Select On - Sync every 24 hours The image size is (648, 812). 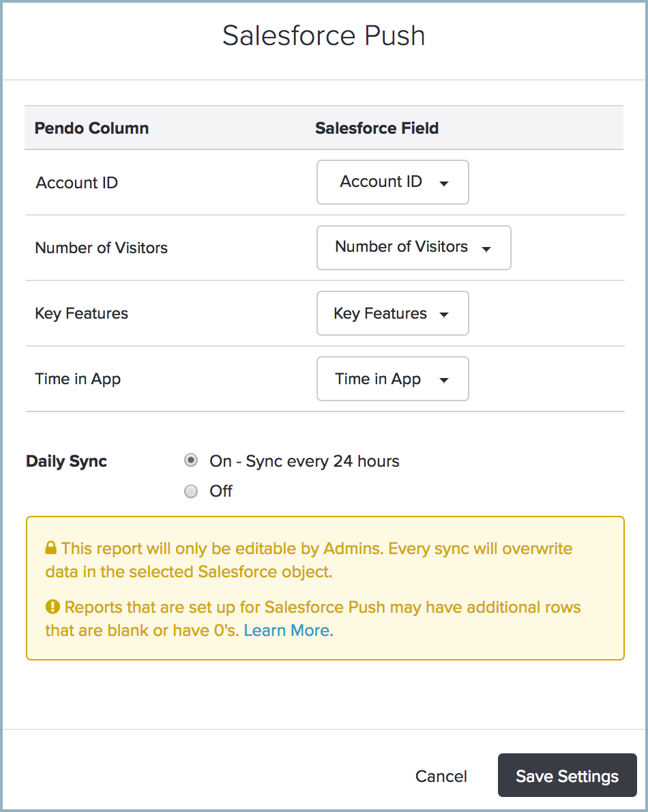point(191,461)
